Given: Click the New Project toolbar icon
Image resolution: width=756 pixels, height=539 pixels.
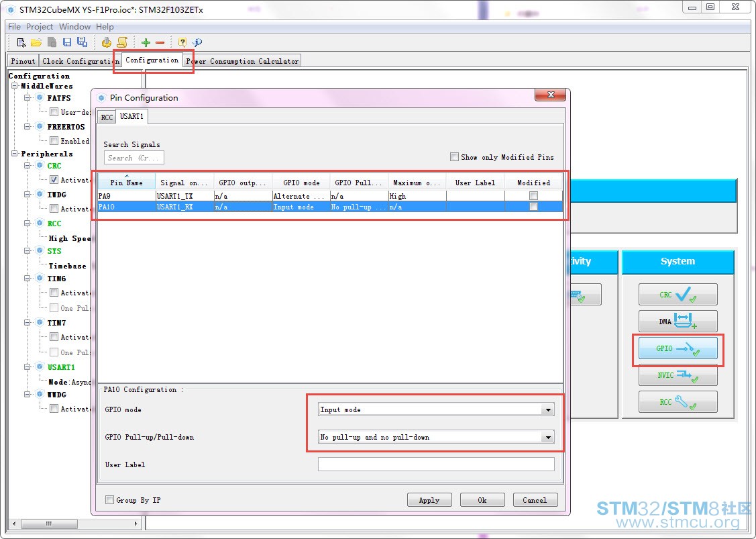Looking at the screenshot, I should (x=21, y=42).
